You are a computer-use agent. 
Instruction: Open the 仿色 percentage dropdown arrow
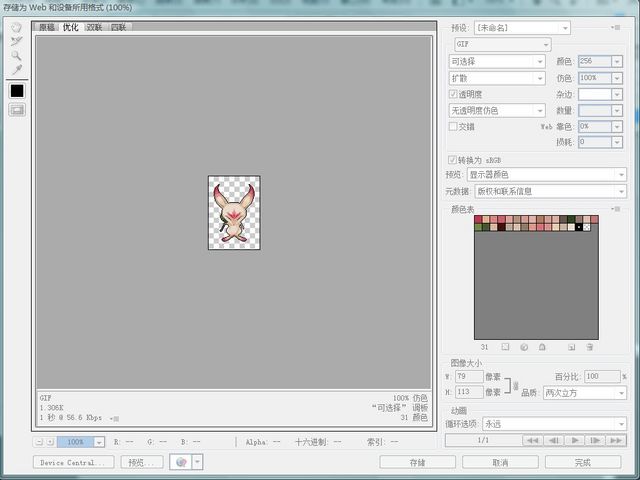point(617,78)
